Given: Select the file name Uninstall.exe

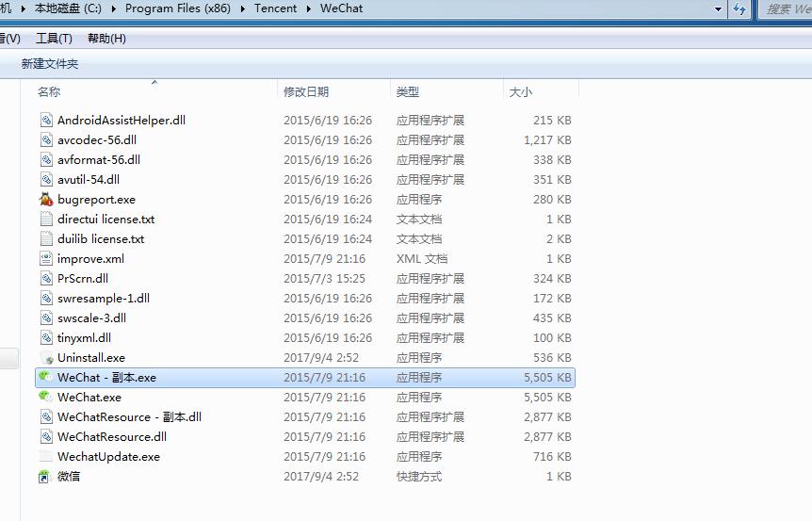Looking at the screenshot, I should (91, 357).
